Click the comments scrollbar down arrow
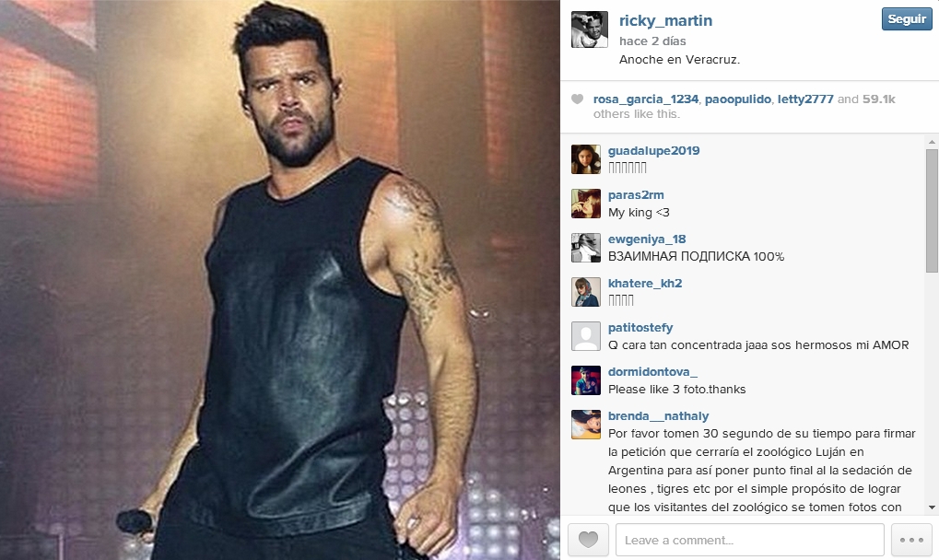The image size is (939, 560). (x=932, y=507)
